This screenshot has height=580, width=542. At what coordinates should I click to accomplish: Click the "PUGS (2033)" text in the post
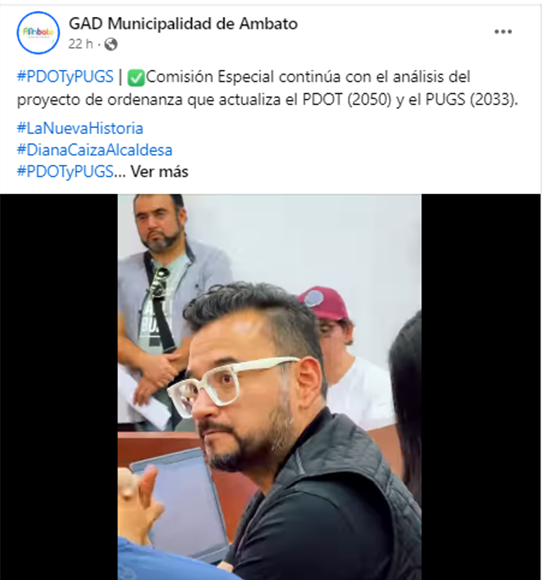(470, 100)
